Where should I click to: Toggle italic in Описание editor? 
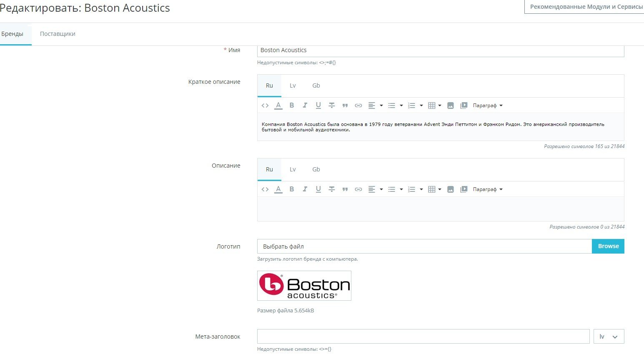[305, 189]
